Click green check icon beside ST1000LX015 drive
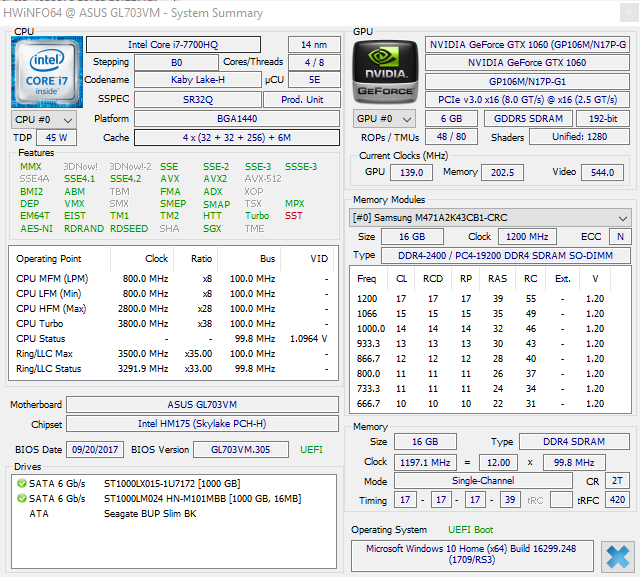This screenshot has height=577, width=640. pyautogui.click(x=22, y=484)
